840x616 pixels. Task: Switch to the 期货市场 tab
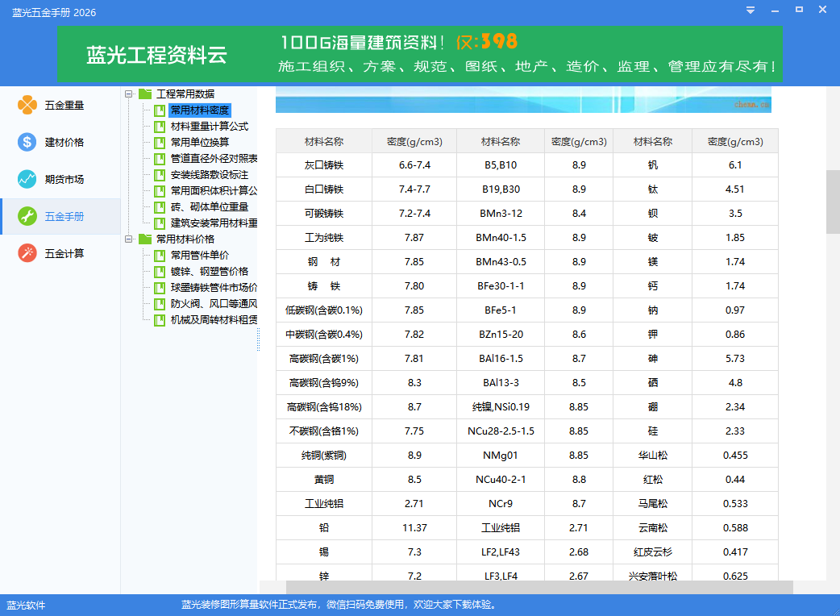click(x=64, y=179)
